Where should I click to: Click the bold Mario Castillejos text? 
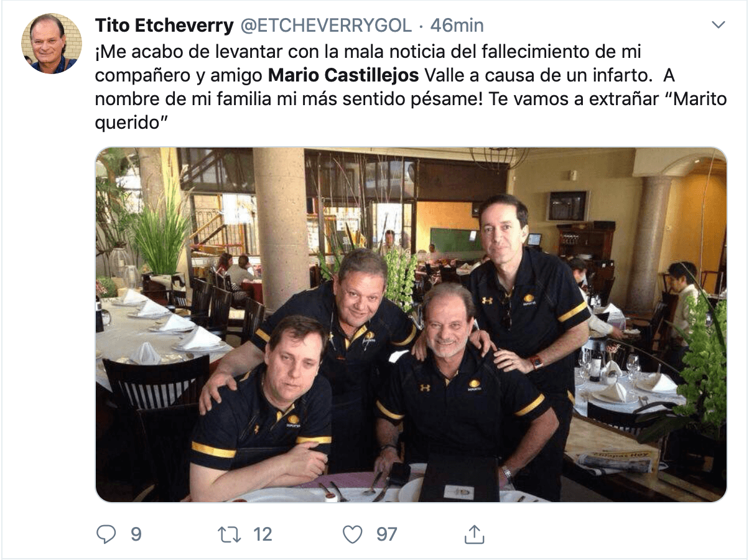[x=344, y=75]
